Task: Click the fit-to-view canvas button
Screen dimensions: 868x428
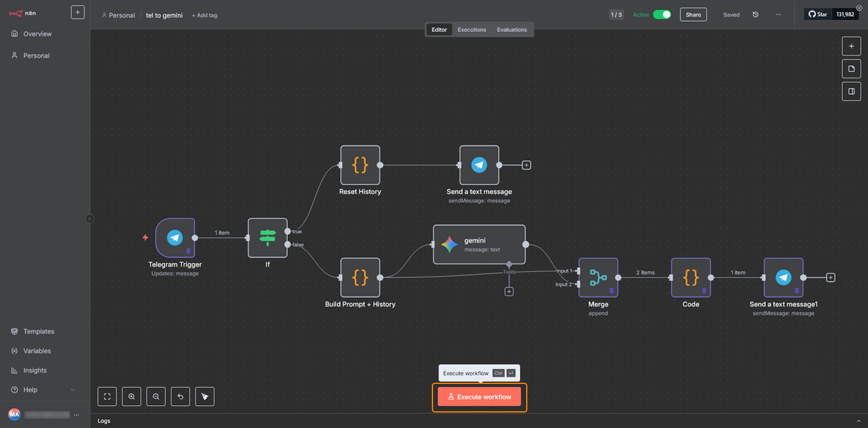Action: pos(107,396)
